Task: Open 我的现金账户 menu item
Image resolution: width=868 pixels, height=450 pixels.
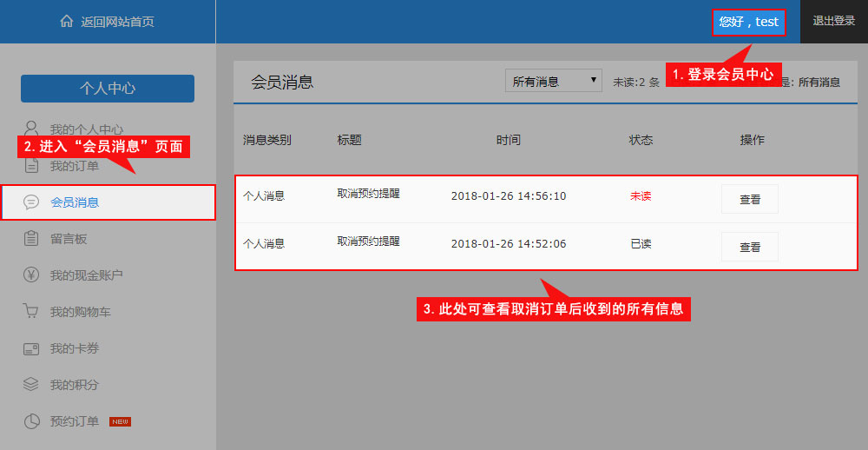Action: 86,275
